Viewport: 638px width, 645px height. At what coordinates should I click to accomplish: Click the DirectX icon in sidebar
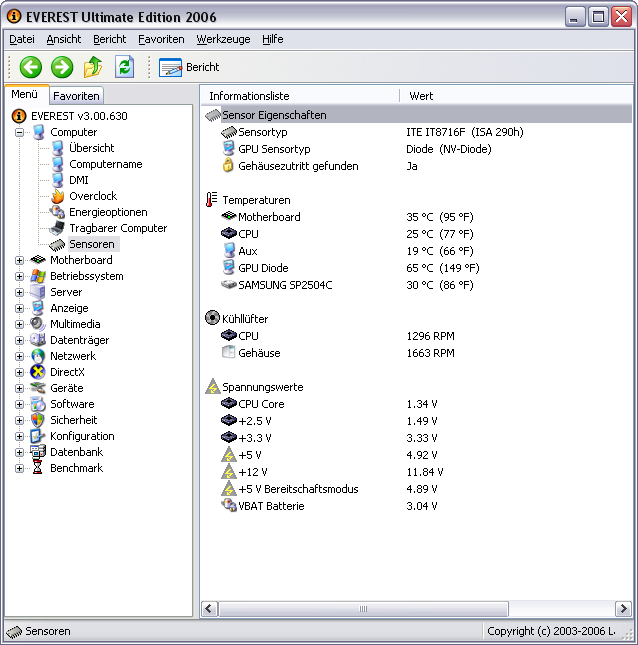coord(38,372)
